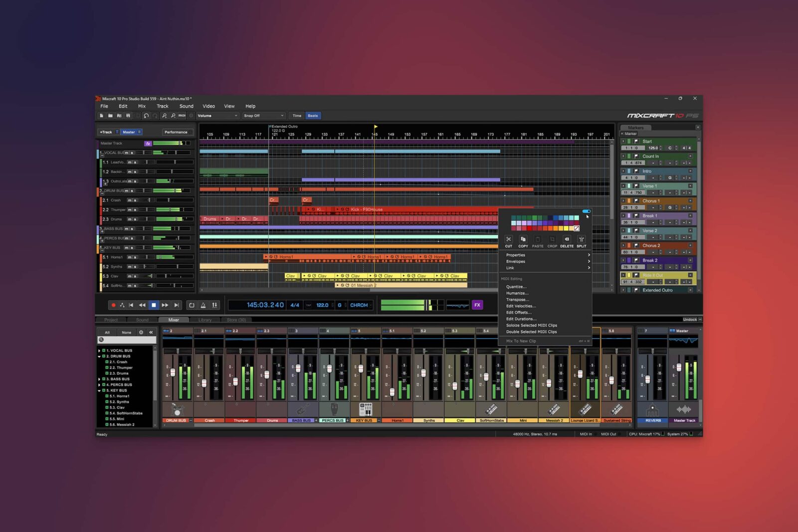798x532 pixels.
Task: Switch to the Library tab
Action: point(205,320)
